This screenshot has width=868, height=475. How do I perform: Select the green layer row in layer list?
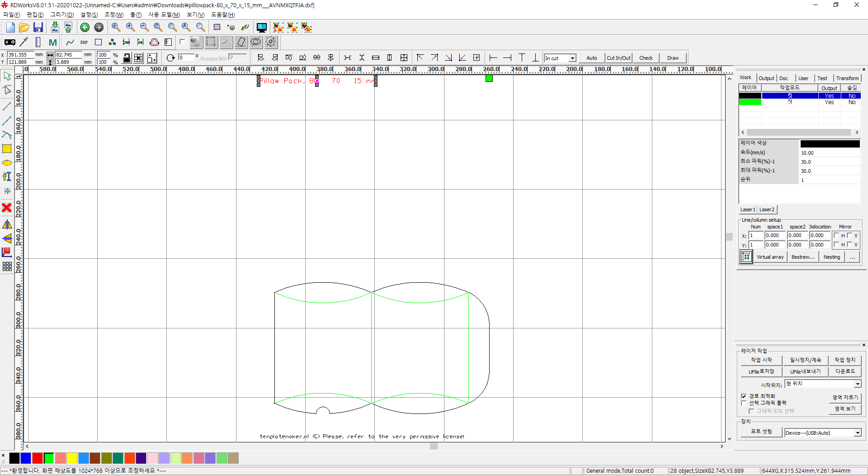(799, 102)
